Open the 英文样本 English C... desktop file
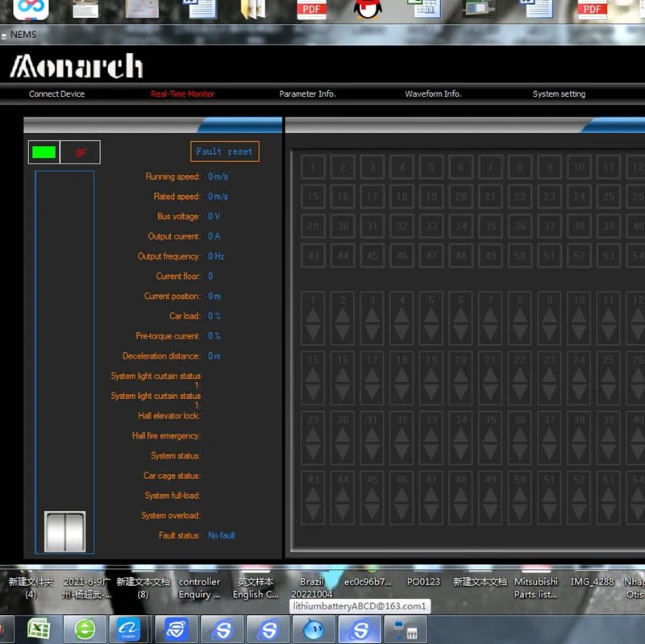The width and height of the screenshot is (645, 644). [x=256, y=588]
